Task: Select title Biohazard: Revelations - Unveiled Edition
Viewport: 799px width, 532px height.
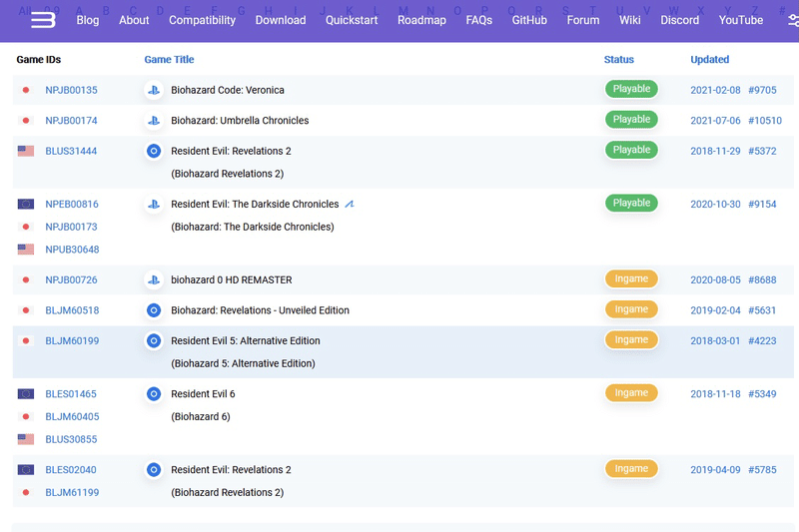Action: click(260, 310)
